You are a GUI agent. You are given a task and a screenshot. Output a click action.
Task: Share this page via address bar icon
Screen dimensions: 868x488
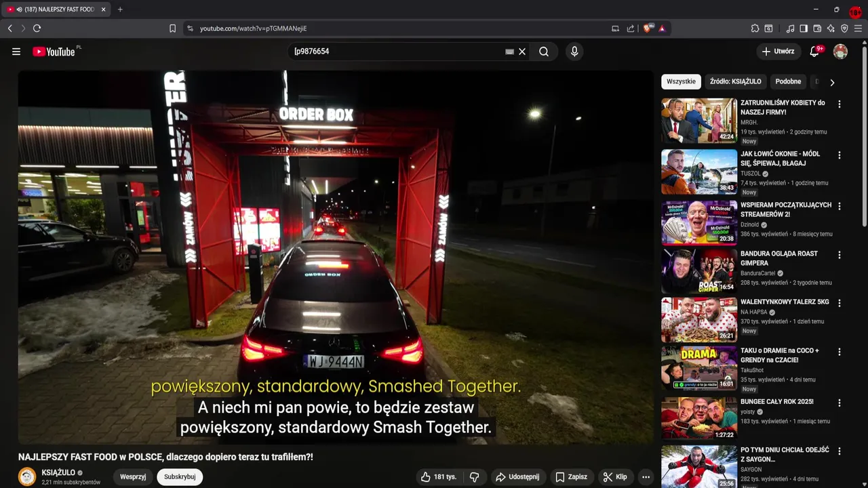pyautogui.click(x=631, y=28)
